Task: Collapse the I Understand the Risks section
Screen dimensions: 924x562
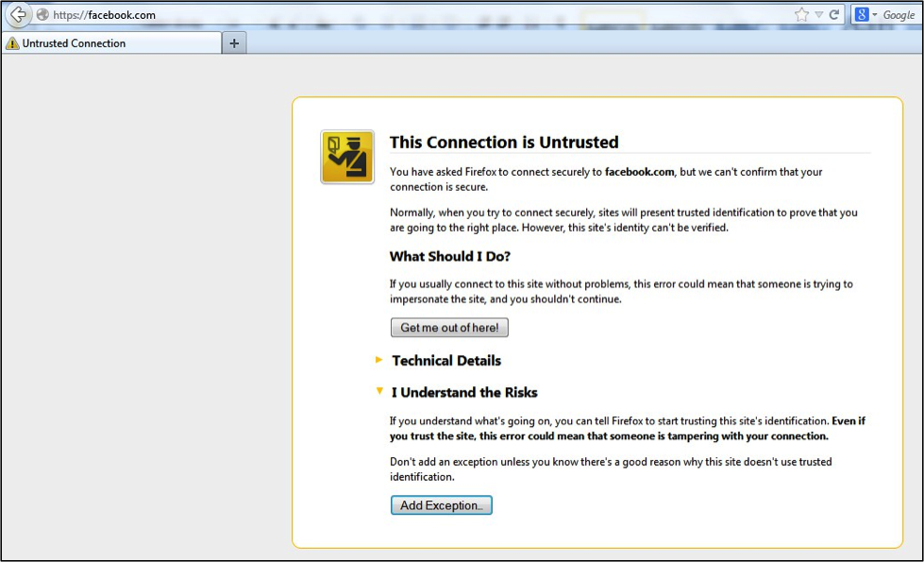Action: [x=457, y=392]
